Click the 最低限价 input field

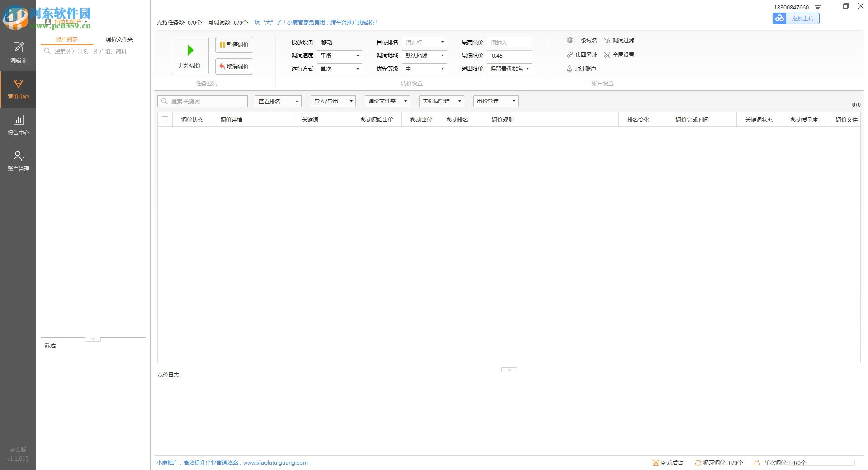click(509, 56)
